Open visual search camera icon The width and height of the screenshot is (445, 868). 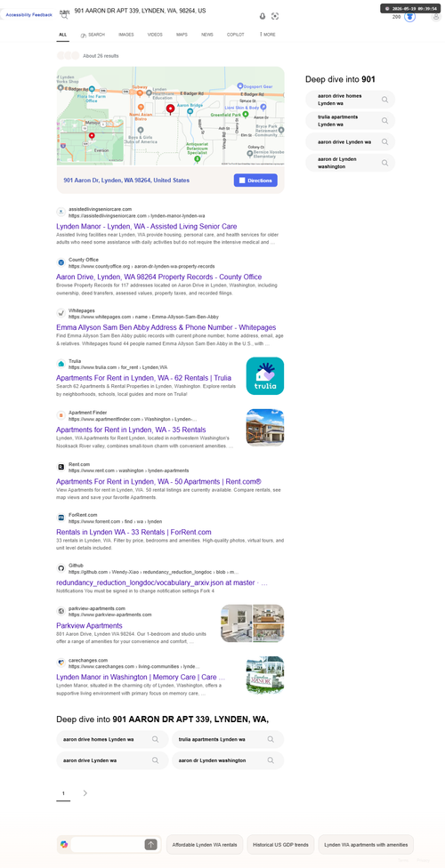[275, 16]
